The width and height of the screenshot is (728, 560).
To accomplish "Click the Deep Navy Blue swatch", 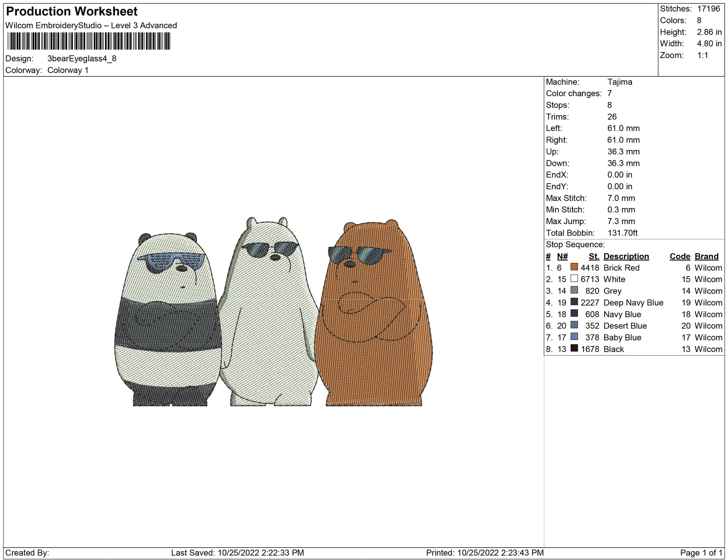I will [x=574, y=302].
